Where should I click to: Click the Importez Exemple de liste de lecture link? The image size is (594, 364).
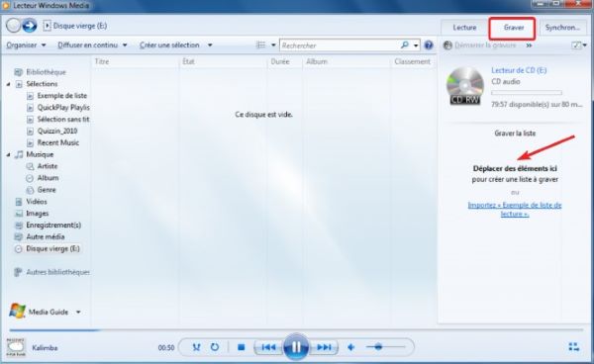pyautogui.click(x=515, y=210)
